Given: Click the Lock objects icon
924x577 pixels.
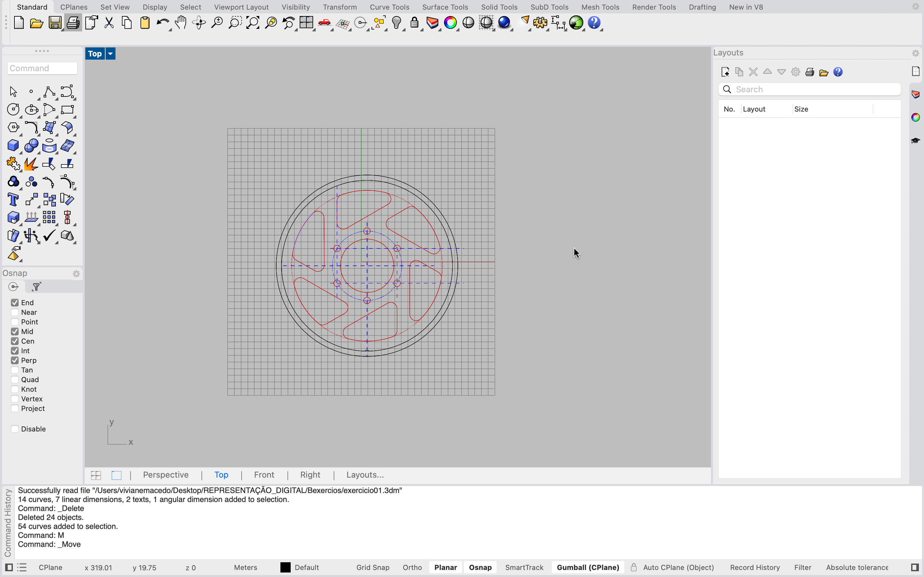Looking at the screenshot, I should tap(414, 23).
